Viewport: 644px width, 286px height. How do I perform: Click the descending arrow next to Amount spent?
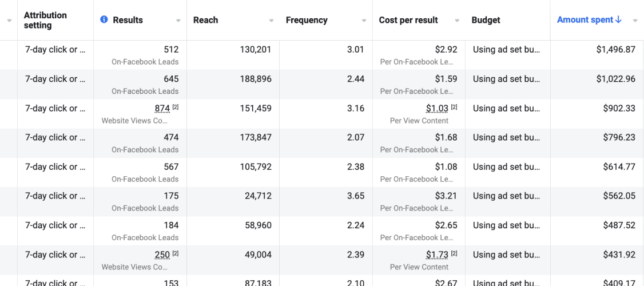pyautogui.click(x=618, y=20)
